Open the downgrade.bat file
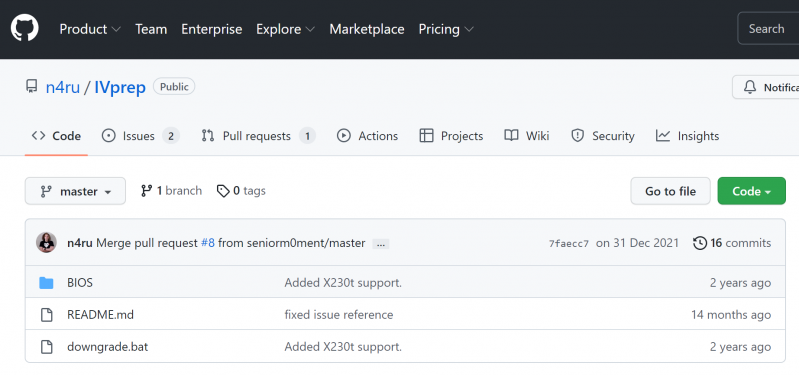799x375 pixels. point(108,347)
